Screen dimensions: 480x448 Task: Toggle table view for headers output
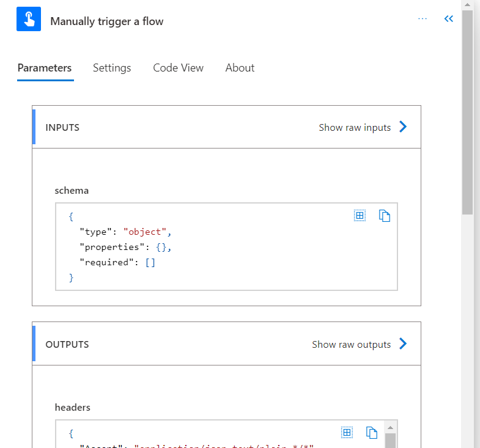point(347,433)
